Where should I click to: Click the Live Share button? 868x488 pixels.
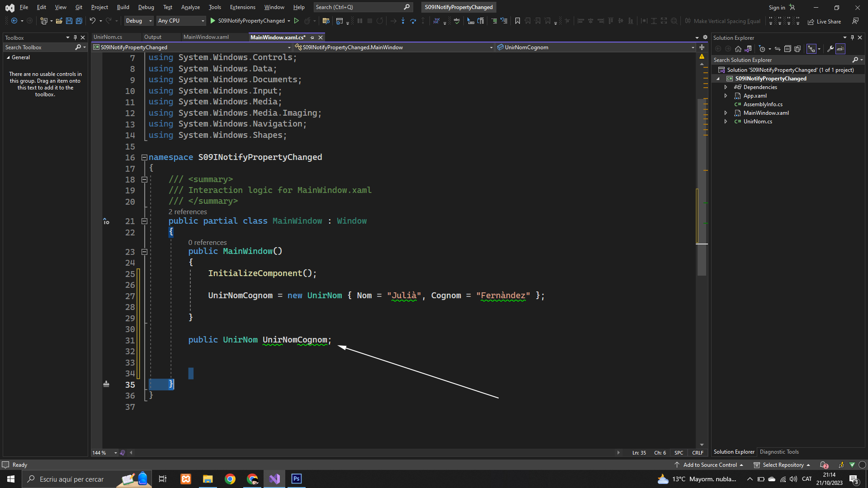pyautogui.click(x=824, y=21)
